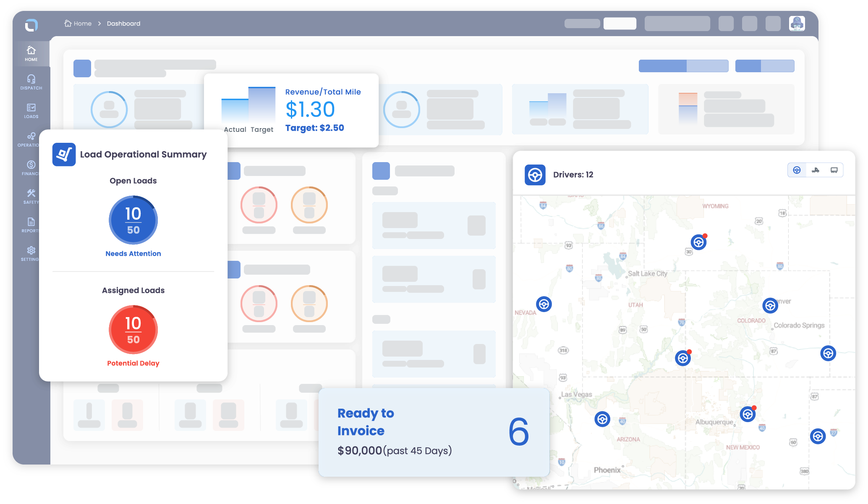This screenshot has height=504, width=868.
Task: Click the Potential Delay label
Action: pyautogui.click(x=133, y=363)
